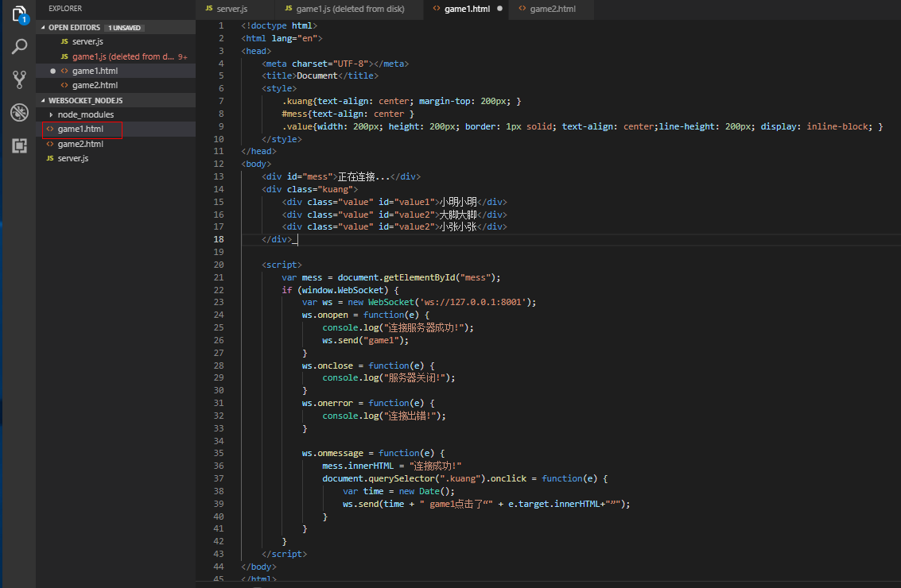The image size is (901, 588).
Task: Open the Extensions view
Action: (x=19, y=145)
